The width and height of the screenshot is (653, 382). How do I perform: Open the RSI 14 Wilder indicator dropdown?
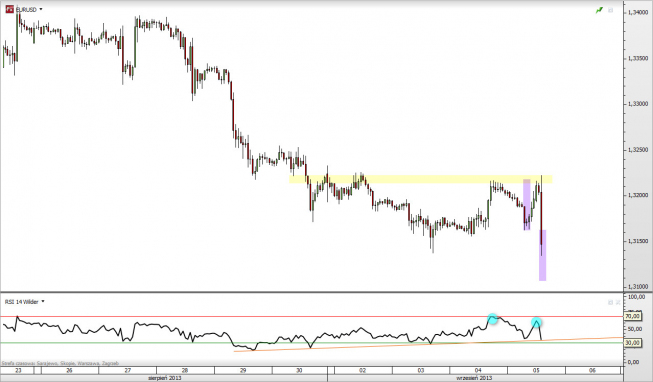pos(42,301)
